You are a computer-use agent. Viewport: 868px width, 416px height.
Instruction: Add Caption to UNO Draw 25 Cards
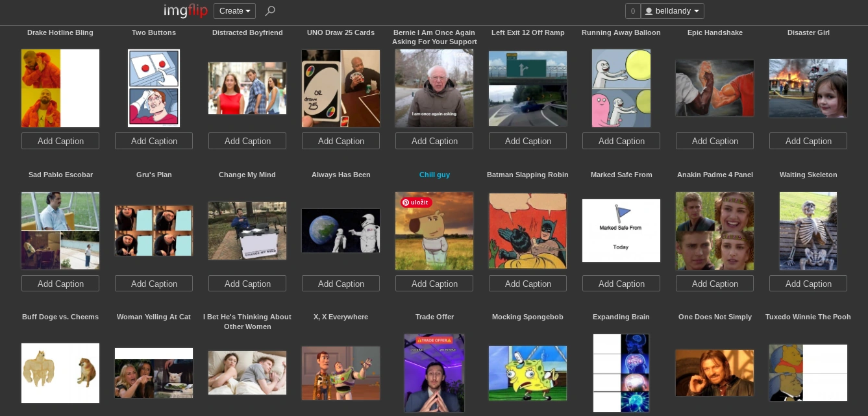click(341, 141)
